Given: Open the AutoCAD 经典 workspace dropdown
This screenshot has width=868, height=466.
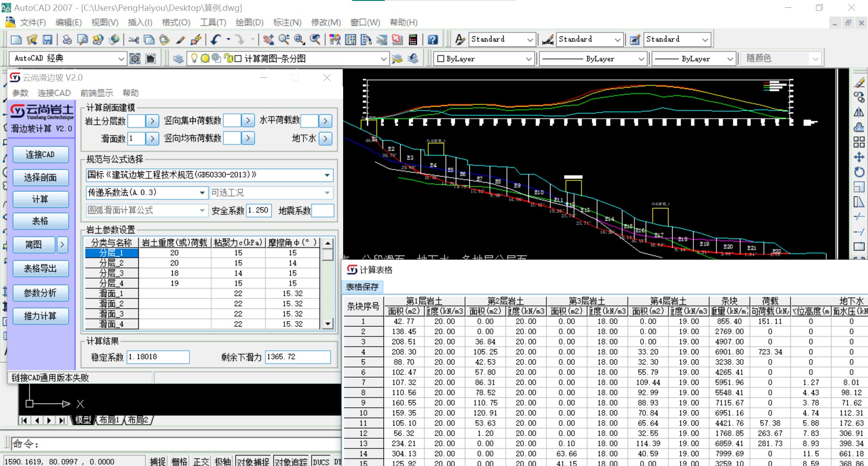Looking at the screenshot, I should click(x=121, y=59).
